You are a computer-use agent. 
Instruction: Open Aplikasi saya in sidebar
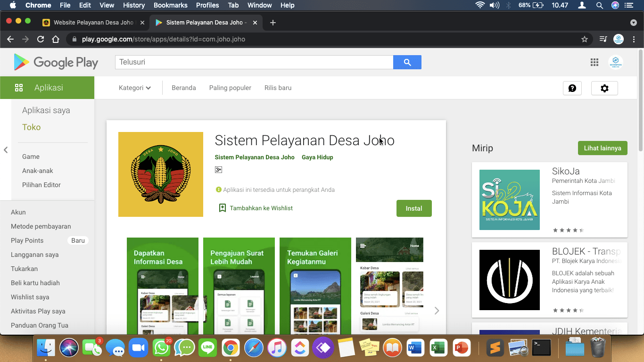click(x=46, y=110)
